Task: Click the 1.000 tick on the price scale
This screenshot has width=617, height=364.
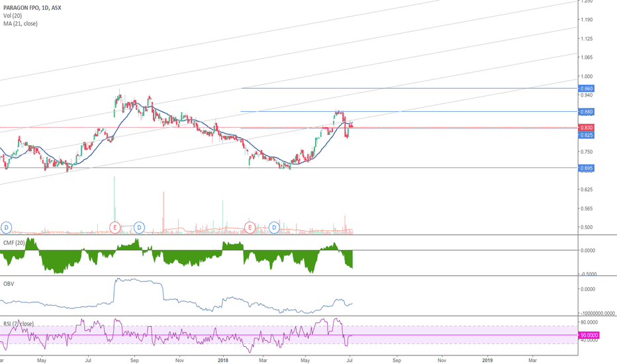Action: [x=587, y=76]
